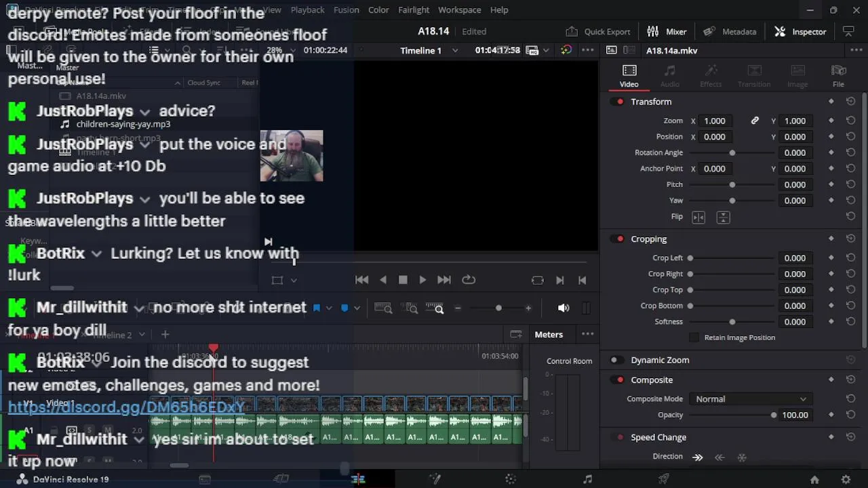Select detail zoom timeline icon

410,308
